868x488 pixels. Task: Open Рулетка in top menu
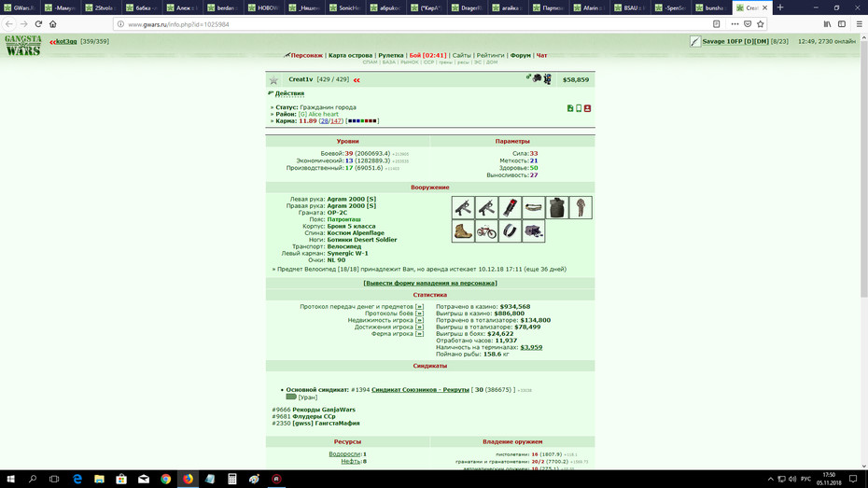[x=391, y=55]
